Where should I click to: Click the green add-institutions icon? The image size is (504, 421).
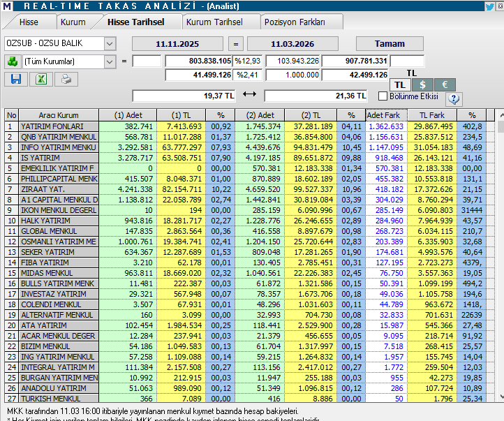pyautogui.click(x=13, y=61)
